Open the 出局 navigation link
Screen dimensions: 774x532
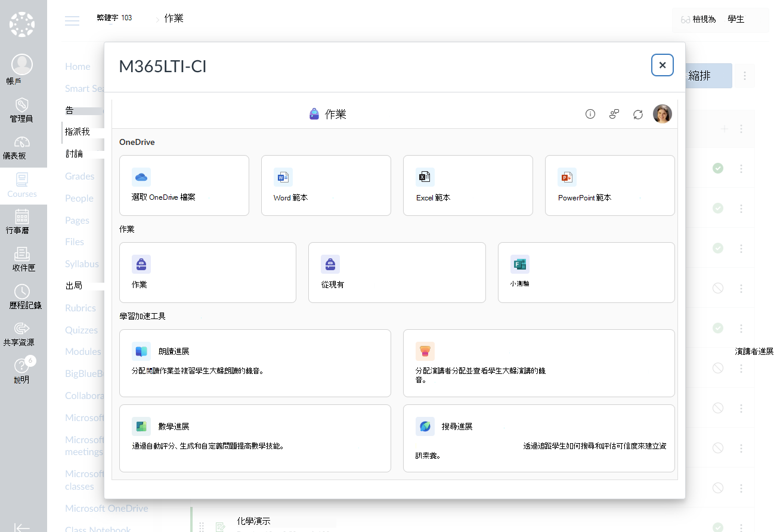click(x=74, y=286)
